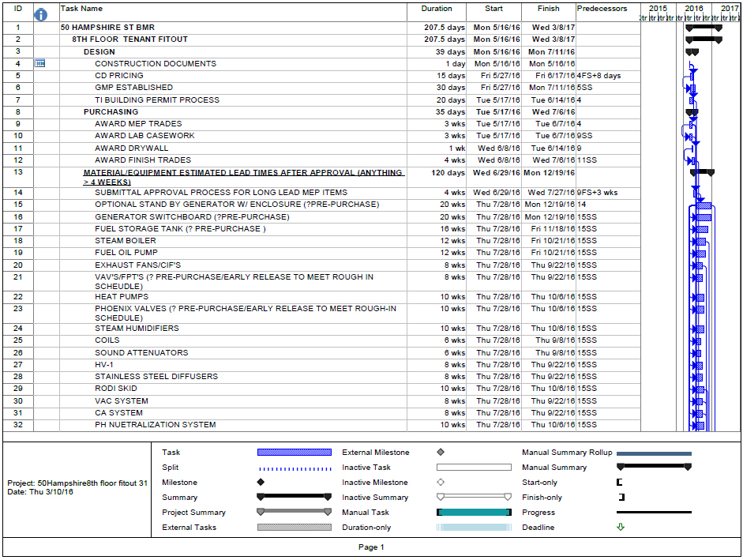The height and width of the screenshot is (560, 743).
Task: Click the black Milestone diamond in legend
Action: click(261, 483)
